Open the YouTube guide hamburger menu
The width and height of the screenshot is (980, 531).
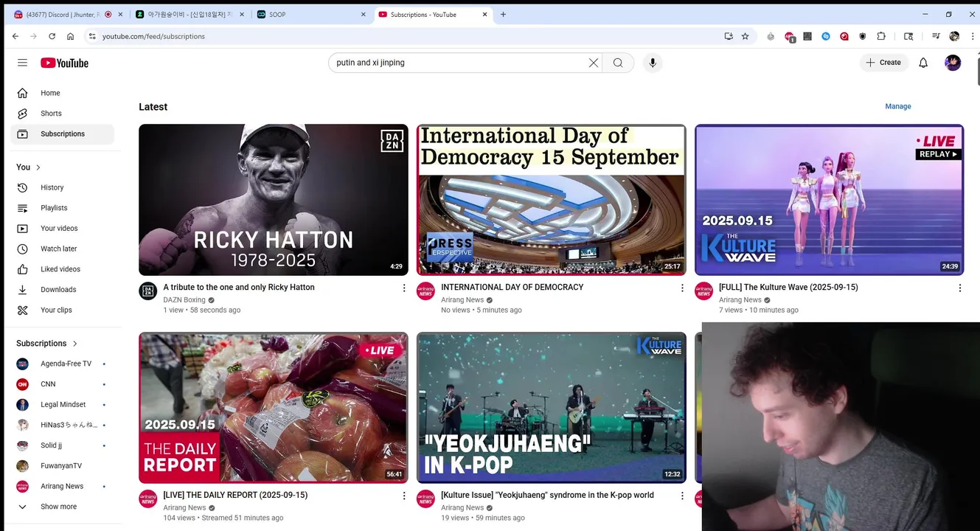(22, 63)
